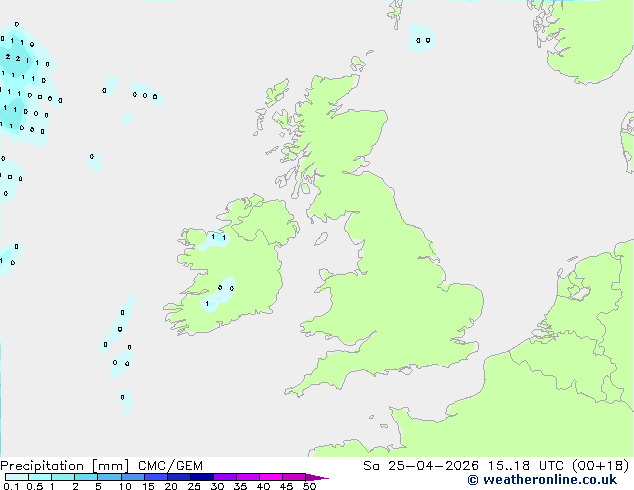Screen dimensions: 634x490
Task: Click the 0.1–0.5 mm legend color swatch
Action: pyautogui.click(x=17, y=477)
